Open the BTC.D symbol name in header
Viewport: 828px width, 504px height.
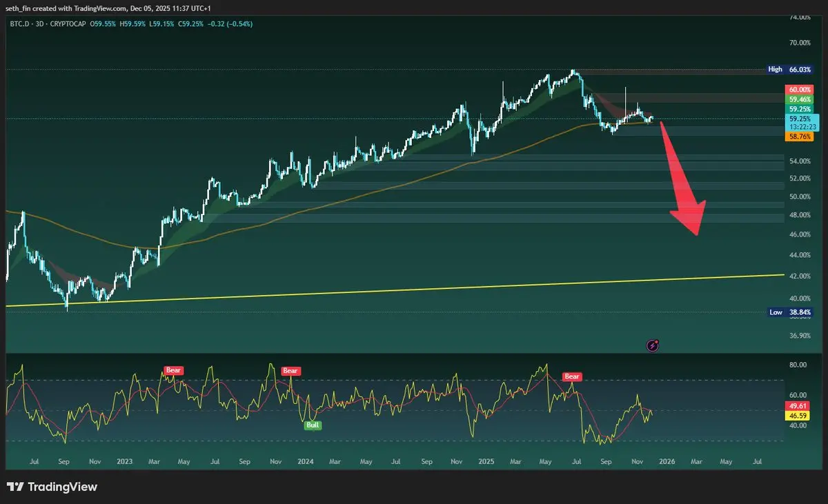coord(18,23)
